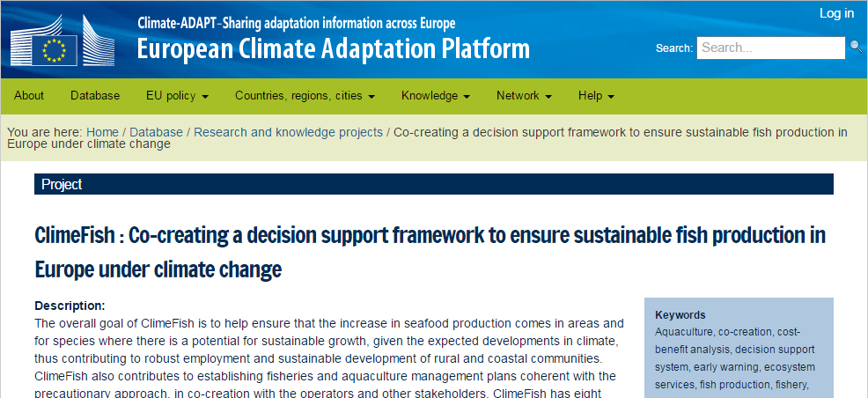Screen dimensions: 868x398
Task: Go to Home breadcrumb link
Action: click(x=102, y=132)
